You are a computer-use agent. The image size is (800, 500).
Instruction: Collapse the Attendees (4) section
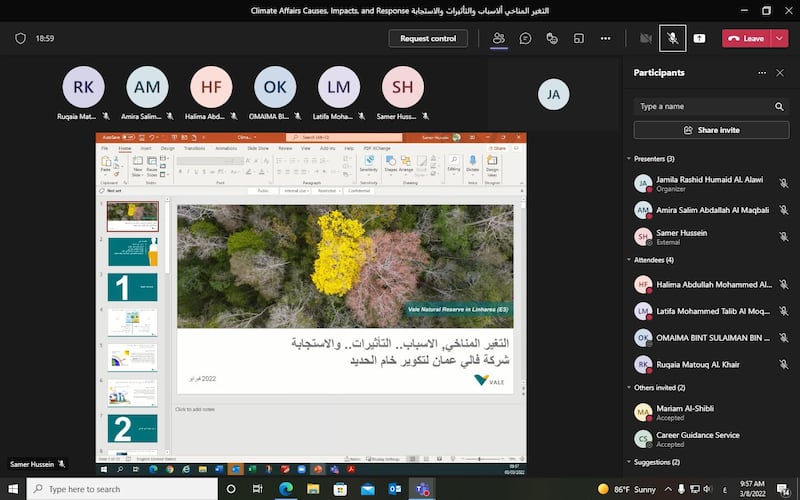pos(629,260)
